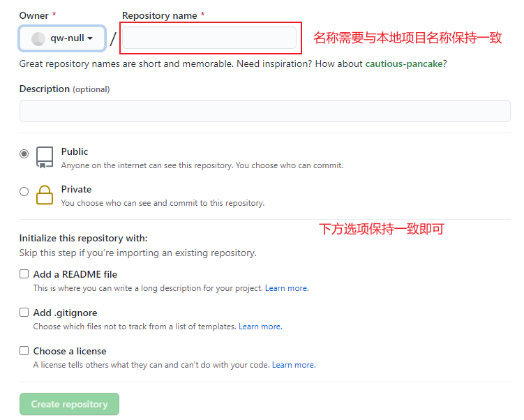Open Learn more link for .gitignore templates
This screenshot has height=420, width=524.
click(260, 327)
